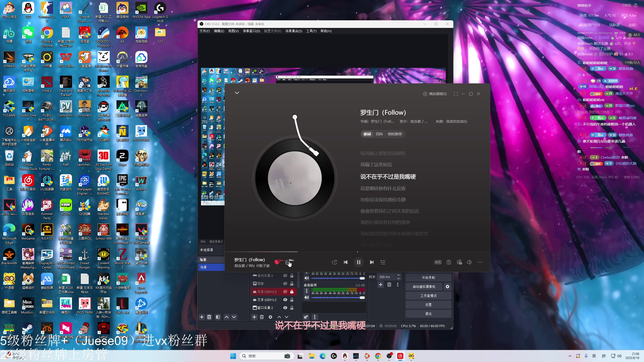Open the music player volume icon

469,262
